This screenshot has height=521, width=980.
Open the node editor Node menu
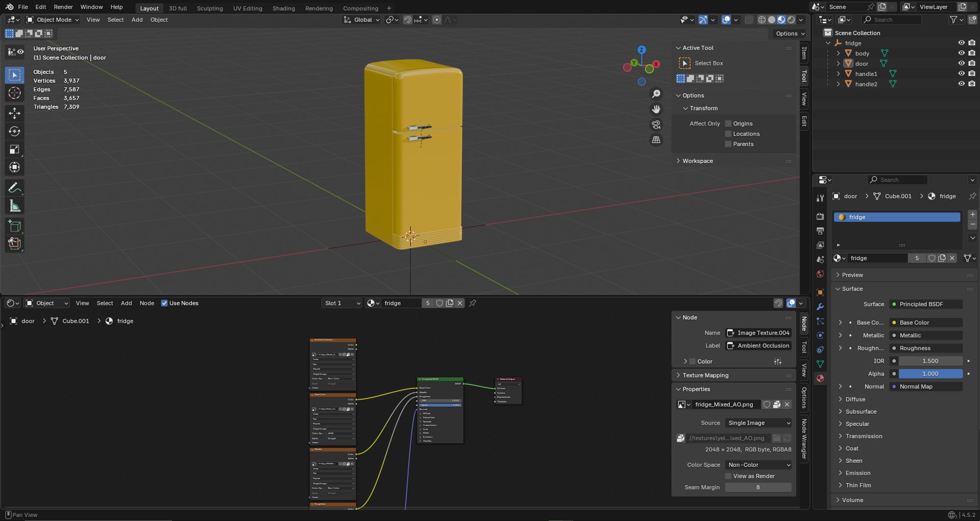point(147,303)
